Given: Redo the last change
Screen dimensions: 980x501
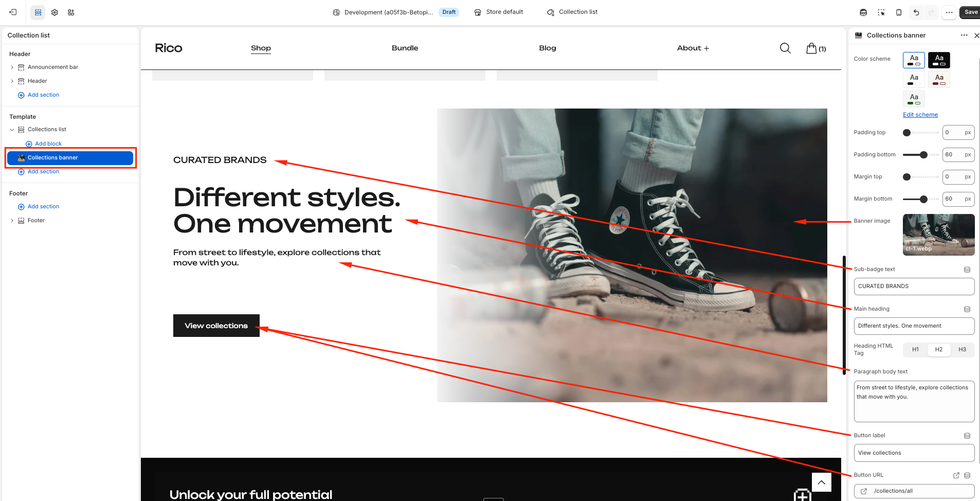Looking at the screenshot, I should coord(931,12).
